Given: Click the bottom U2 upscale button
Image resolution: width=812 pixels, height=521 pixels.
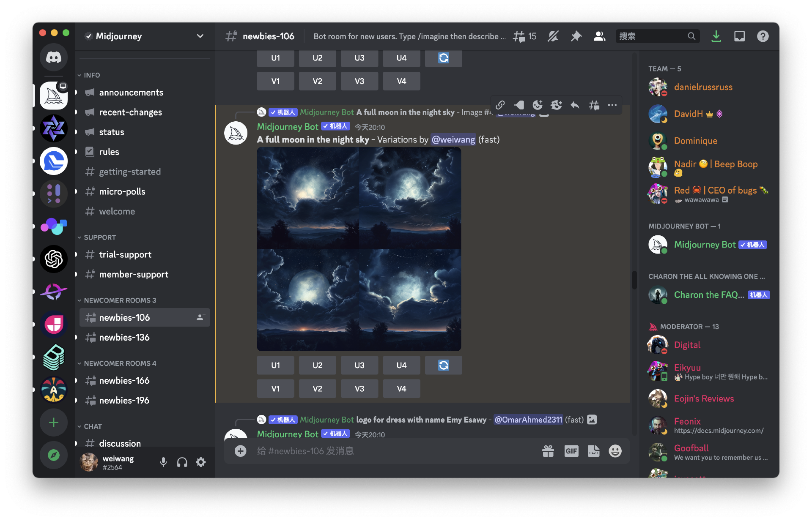Looking at the screenshot, I should pos(317,365).
